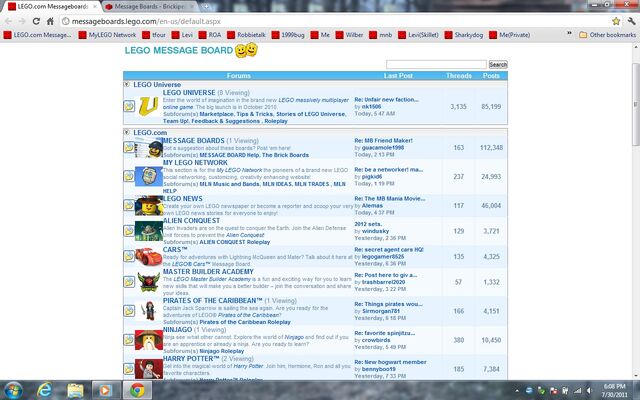The width and height of the screenshot is (640, 400).
Task: Open the Windows Start button
Action: (13, 391)
